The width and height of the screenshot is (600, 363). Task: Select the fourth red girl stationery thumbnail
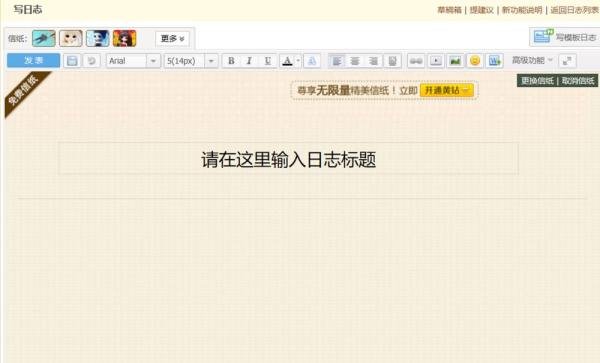(124, 38)
